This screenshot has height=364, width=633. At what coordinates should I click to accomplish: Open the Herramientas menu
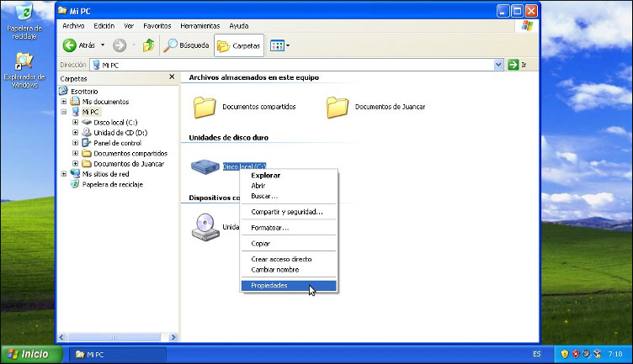[199, 26]
